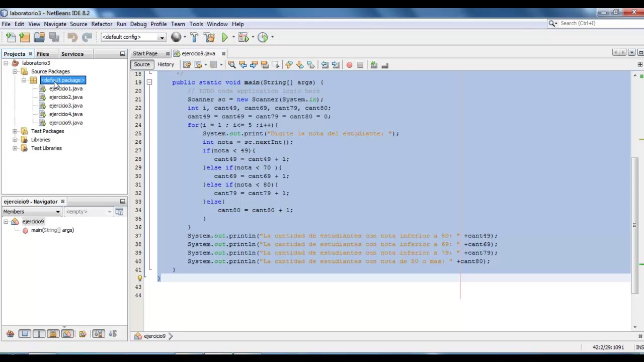Collapse the Source Packages node

coord(15,72)
